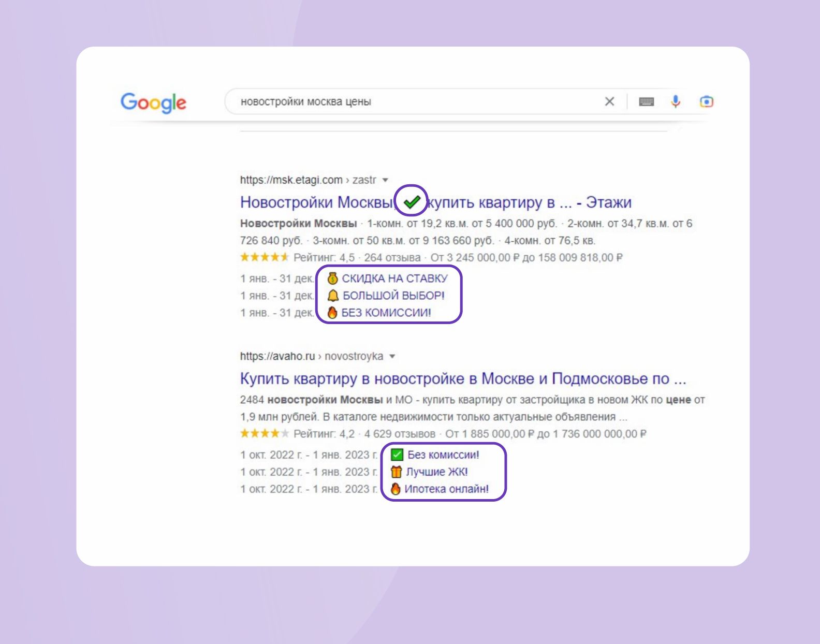Image resolution: width=820 pixels, height=644 pixels.
Task: Focus the search field with новостройки query
Action: pos(414,101)
